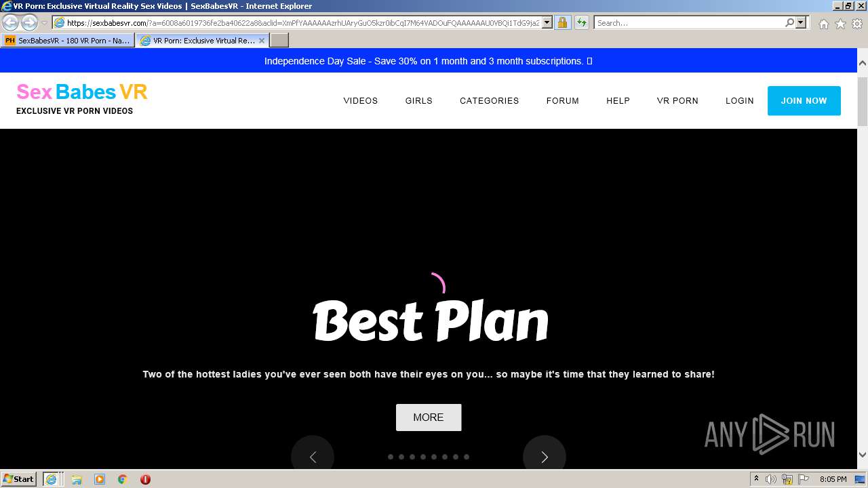Focus the browser Search box

click(689, 22)
